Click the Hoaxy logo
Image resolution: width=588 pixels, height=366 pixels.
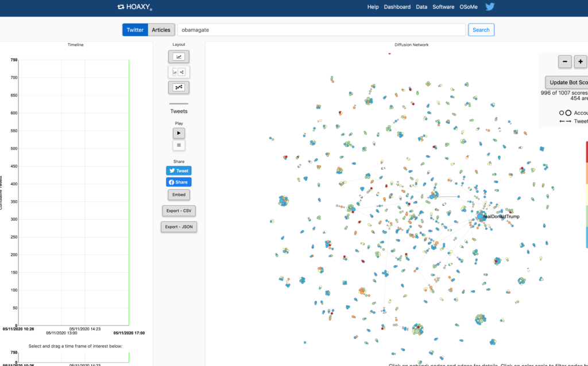[x=134, y=7]
